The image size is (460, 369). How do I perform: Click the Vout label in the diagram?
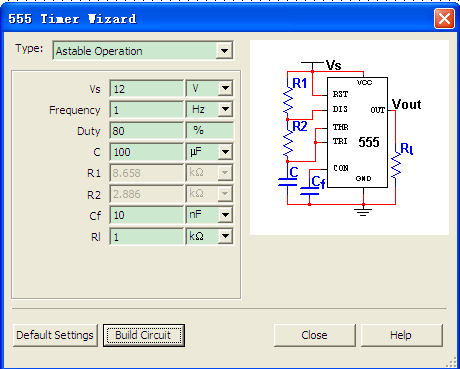pos(406,104)
